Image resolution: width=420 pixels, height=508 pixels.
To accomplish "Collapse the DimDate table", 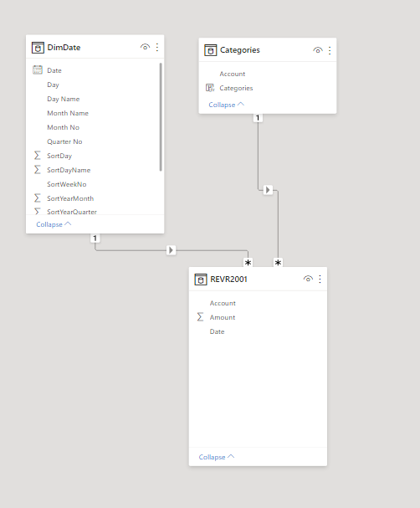I will tap(54, 224).
